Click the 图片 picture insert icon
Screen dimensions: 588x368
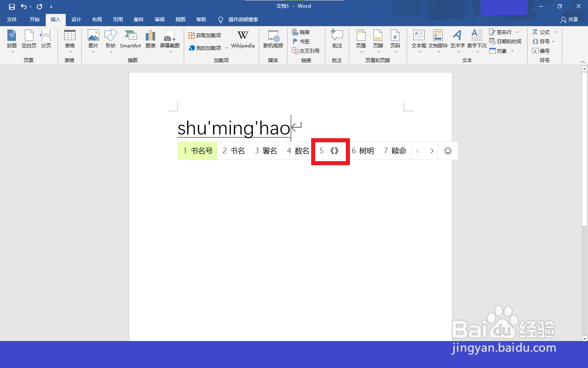[x=94, y=41]
